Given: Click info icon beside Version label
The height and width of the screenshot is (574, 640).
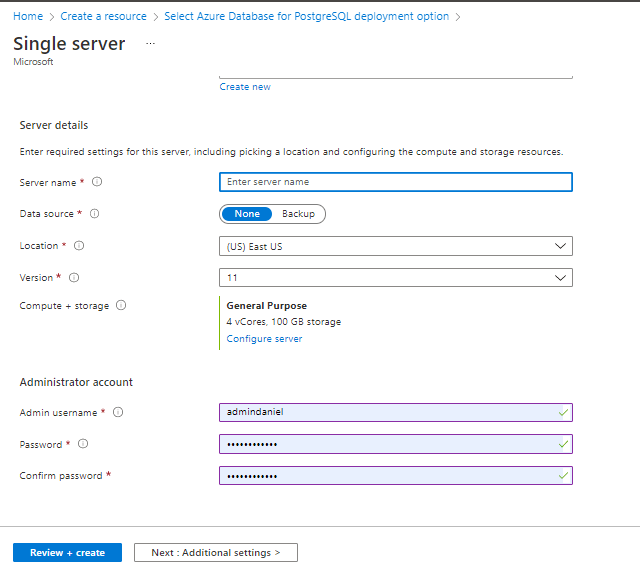Looking at the screenshot, I should 74,278.
